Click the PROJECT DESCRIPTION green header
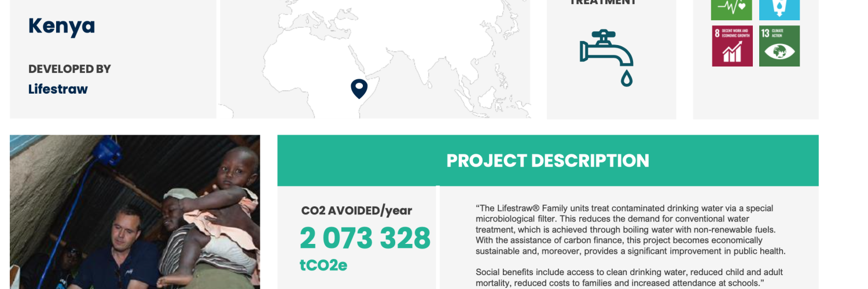This screenshot has height=289, width=868. (x=547, y=160)
